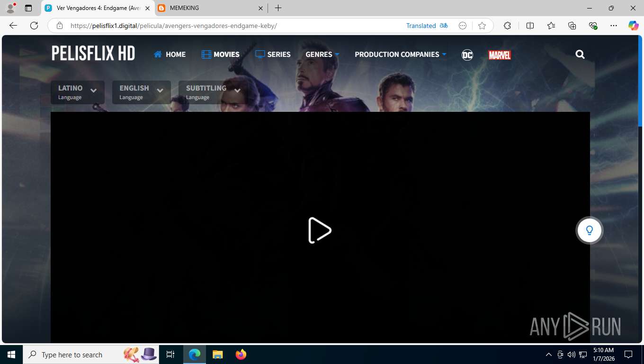Show hidden system tray icons
Viewport: 644px width, 364px height.
coord(549,355)
